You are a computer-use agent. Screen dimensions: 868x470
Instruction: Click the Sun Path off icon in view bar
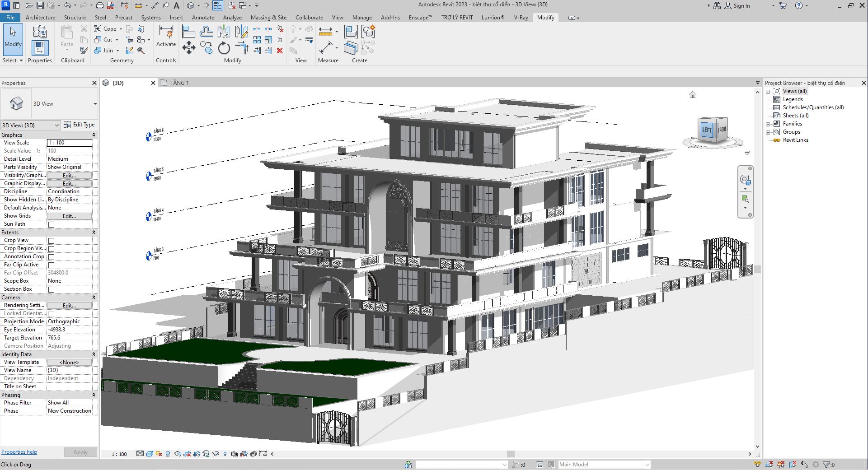click(159, 454)
